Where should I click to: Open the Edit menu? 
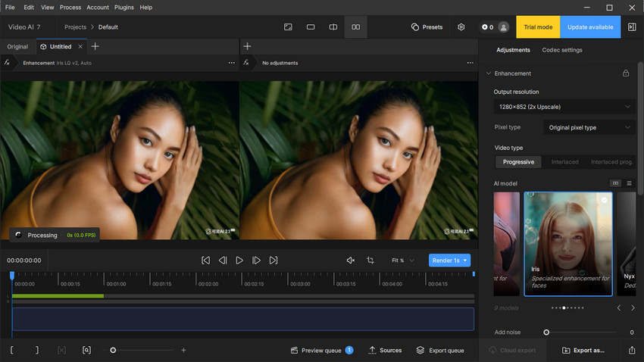29,8
